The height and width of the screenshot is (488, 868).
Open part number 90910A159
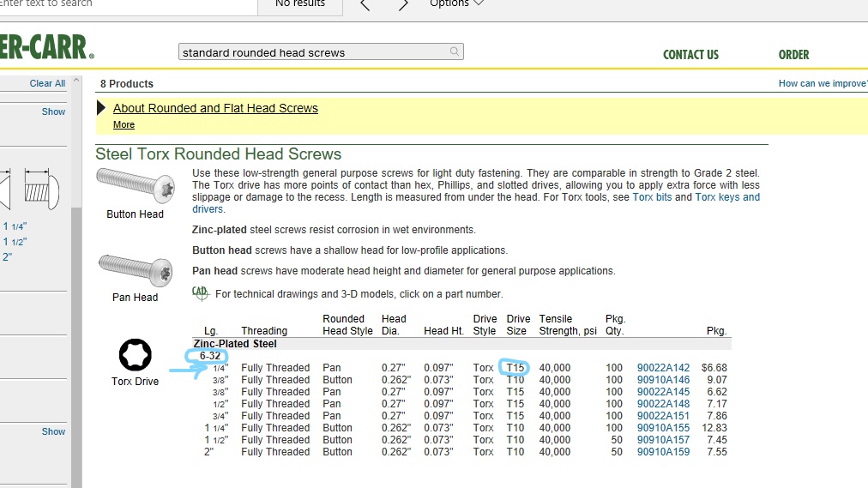click(663, 452)
